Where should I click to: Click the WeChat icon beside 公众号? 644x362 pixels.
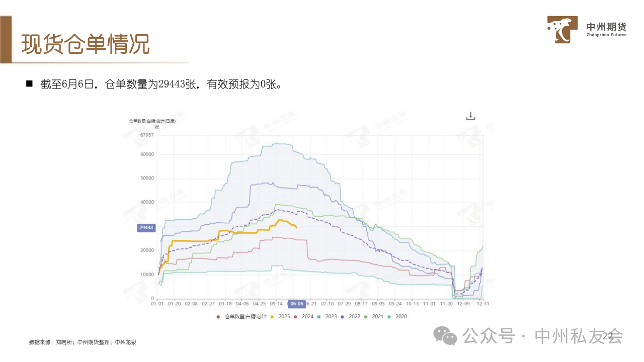tap(446, 335)
